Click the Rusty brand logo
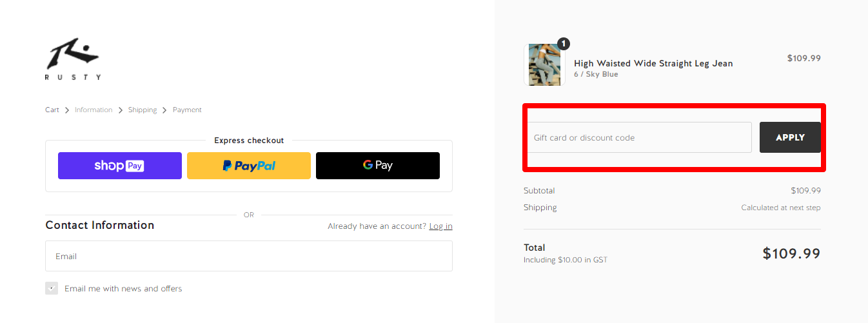868x323 pixels. [73, 59]
